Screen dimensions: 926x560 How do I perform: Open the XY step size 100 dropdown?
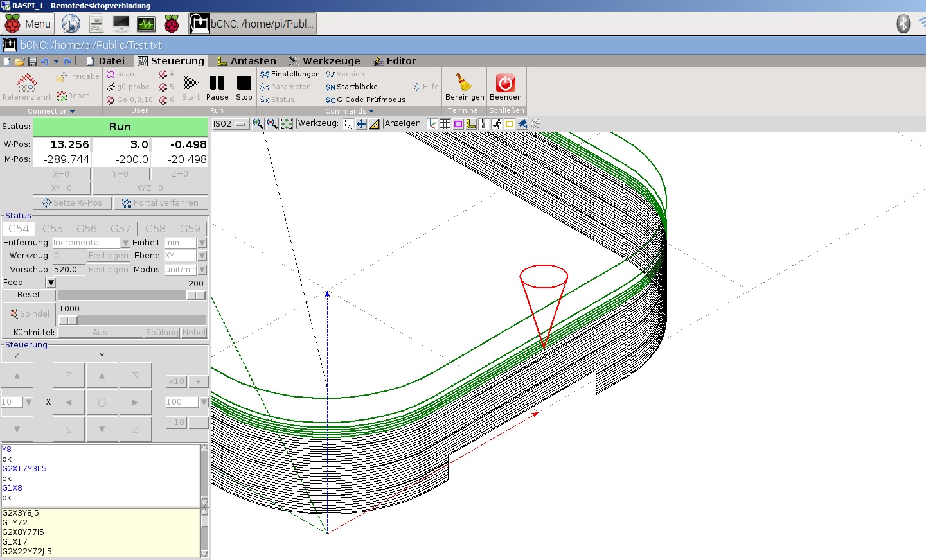(204, 402)
